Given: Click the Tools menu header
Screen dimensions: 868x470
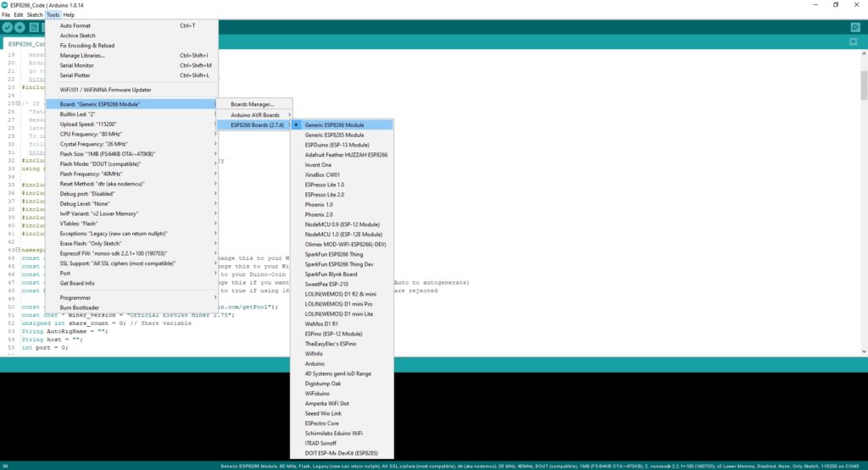Looking at the screenshot, I should click(x=53, y=15).
